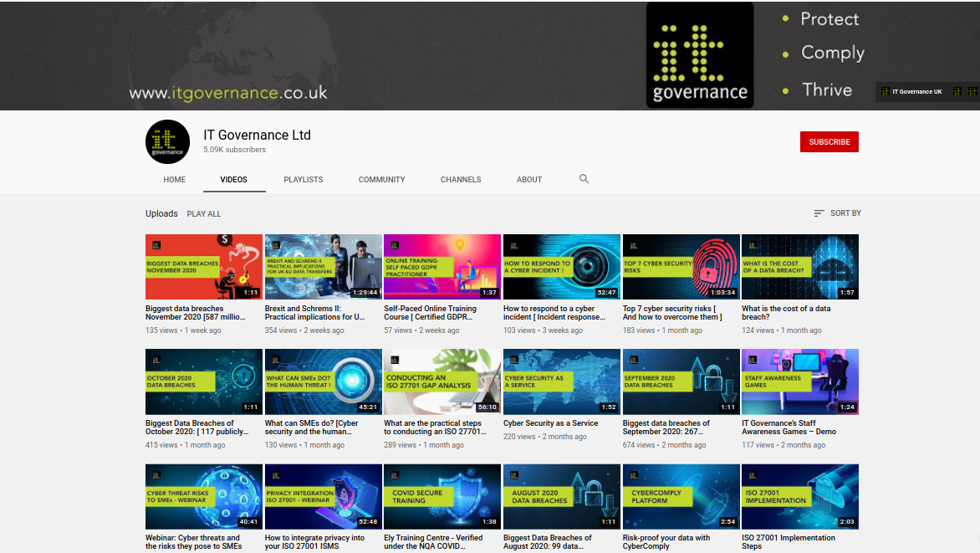Click title 'Self-Paced Online Training Course'
980x553 pixels.
[x=430, y=313]
